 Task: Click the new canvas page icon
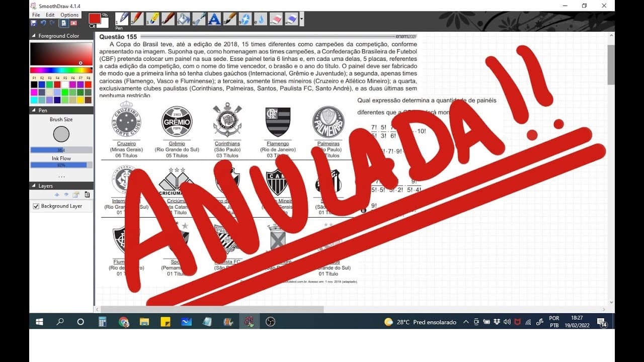tap(64, 23)
